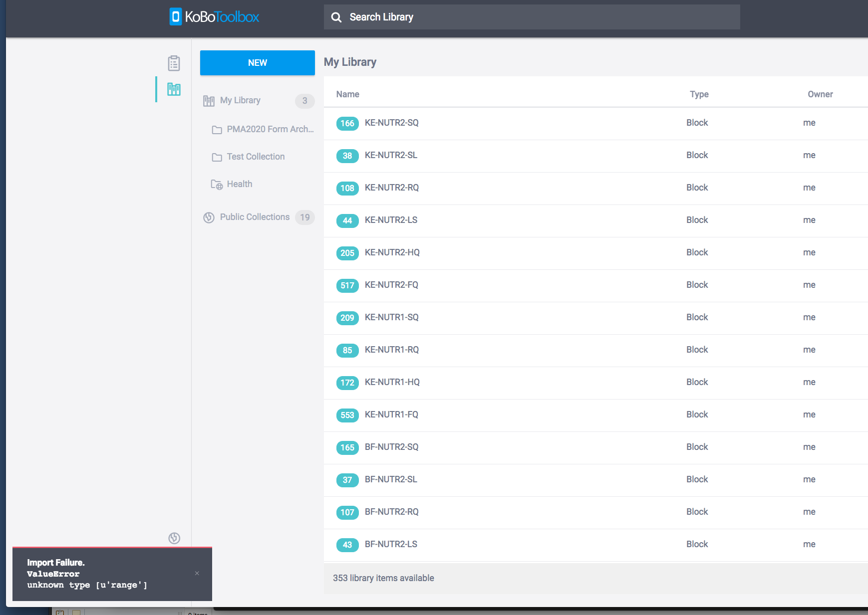Screen dimensions: 868x615
Task: Click the 19 badge on Public Collections
Action: tap(304, 217)
